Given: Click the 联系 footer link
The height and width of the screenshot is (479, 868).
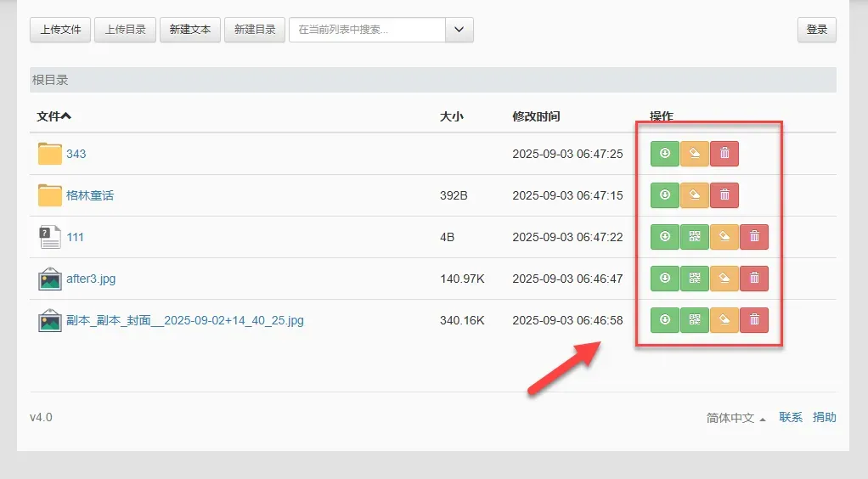Looking at the screenshot, I should tap(791, 418).
